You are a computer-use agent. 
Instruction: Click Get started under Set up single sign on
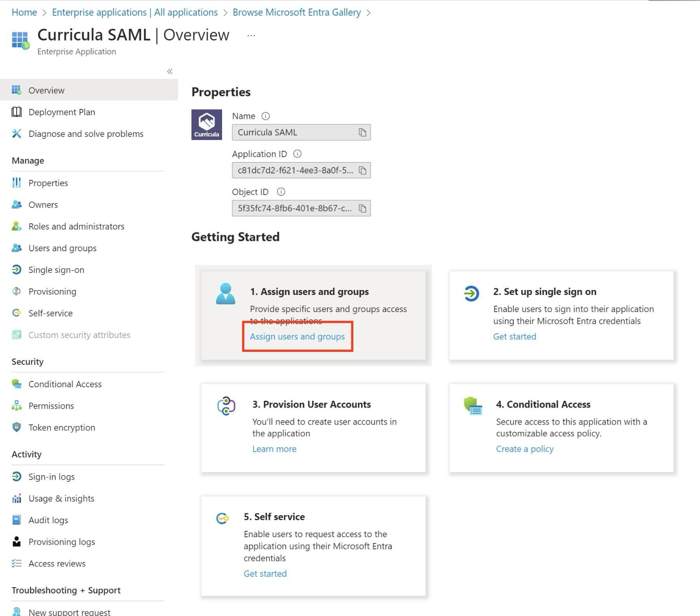[x=514, y=336]
